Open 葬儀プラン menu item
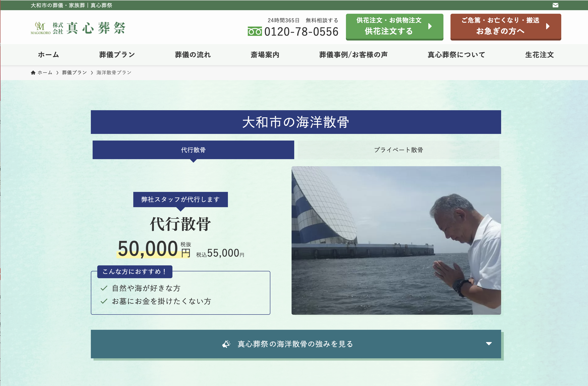This screenshot has height=386, width=588. [x=117, y=55]
